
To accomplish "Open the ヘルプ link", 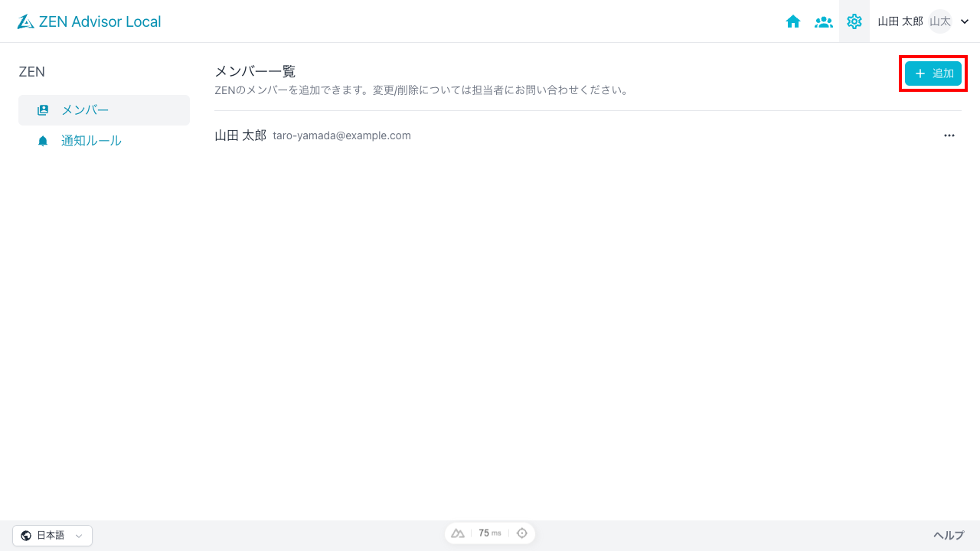I will point(948,535).
